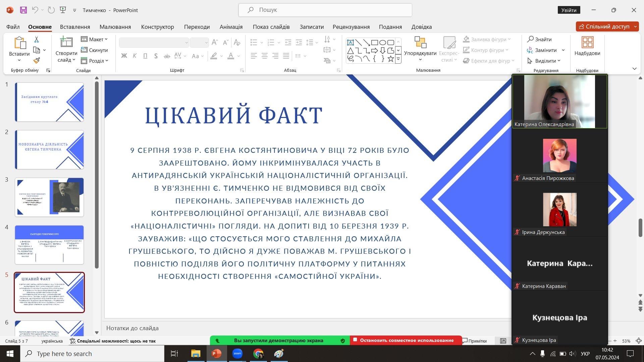Click the normal view icon in status bar
This screenshot has height=362, width=644.
pos(503,341)
